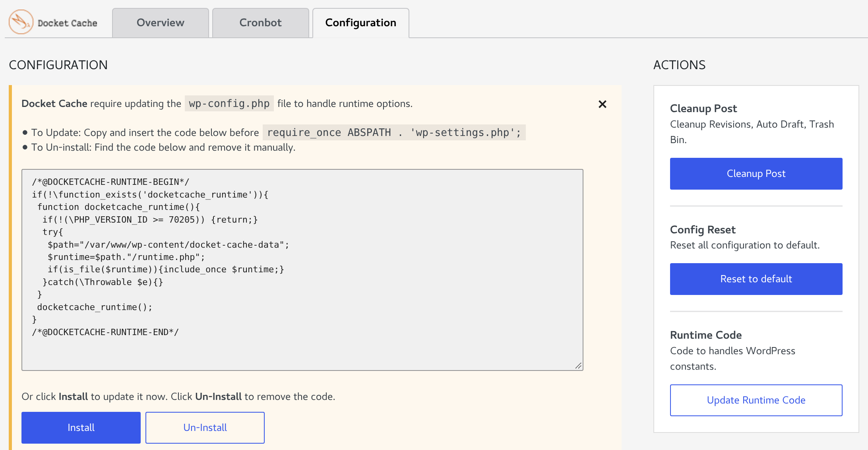Click Update Runtime Code button
The width and height of the screenshot is (868, 450).
(756, 400)
